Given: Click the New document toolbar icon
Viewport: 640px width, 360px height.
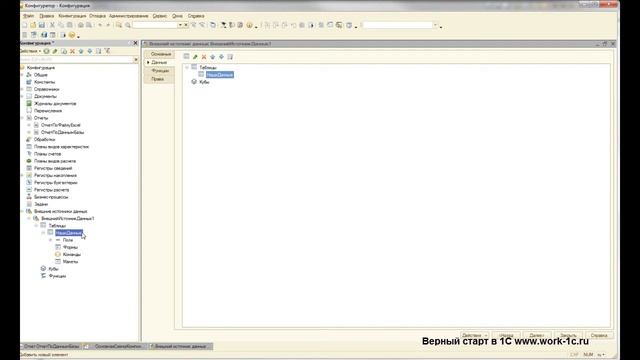Looking at the screenshot, I should click(x=24, y=25).
